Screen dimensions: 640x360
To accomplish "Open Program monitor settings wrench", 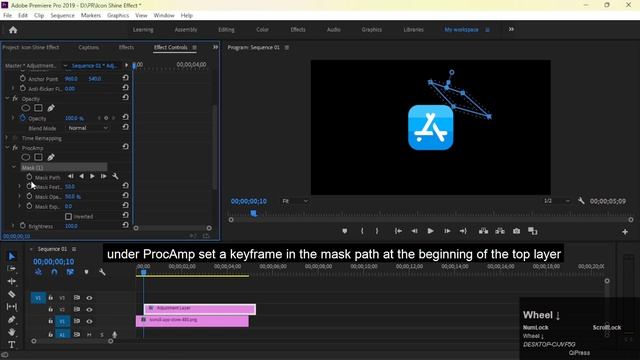I will pyautogui.click(x=581, y=201).
